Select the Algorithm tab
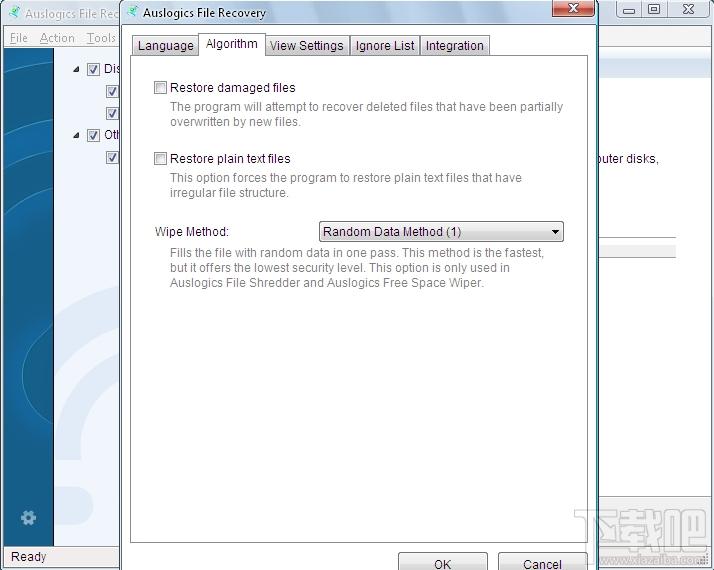This screenshot has width=714, height=570. [232, 44]
